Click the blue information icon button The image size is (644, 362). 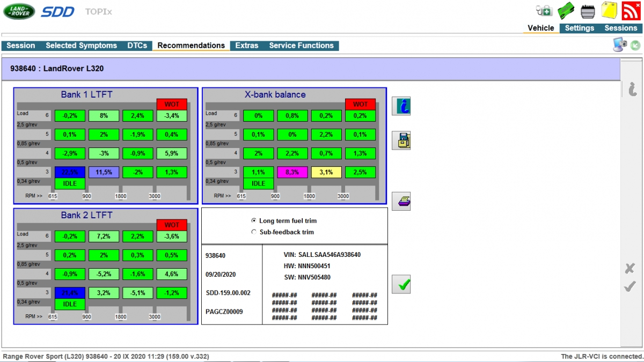click(401, 106)
